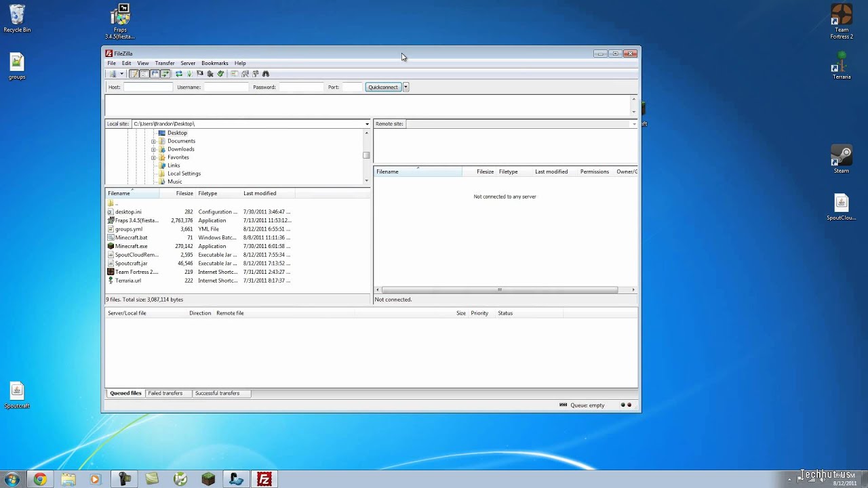Image resolution: width=868 pixels, height=488 pixels.
Task: Click the Refresh file lists icon
Action: (179, 74)
